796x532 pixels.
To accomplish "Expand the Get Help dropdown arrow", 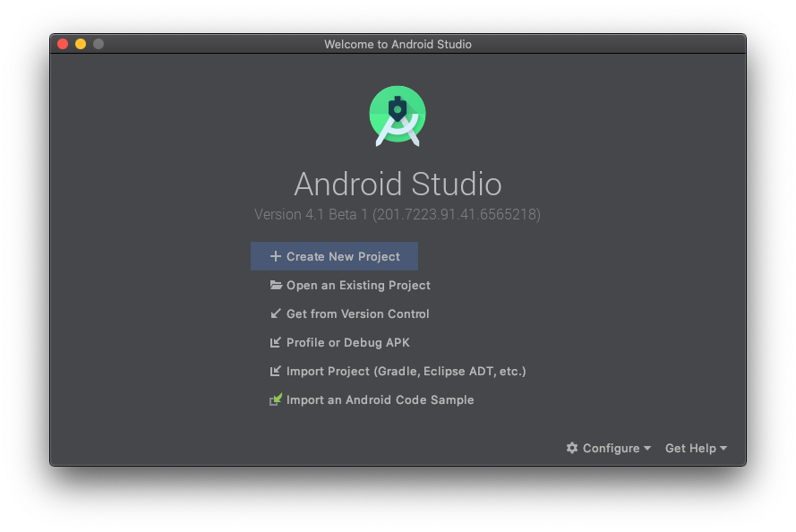I will 723,449.
